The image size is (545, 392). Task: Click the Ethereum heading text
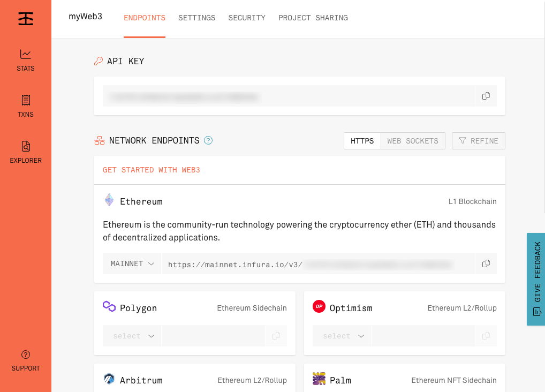click(141, 202)
